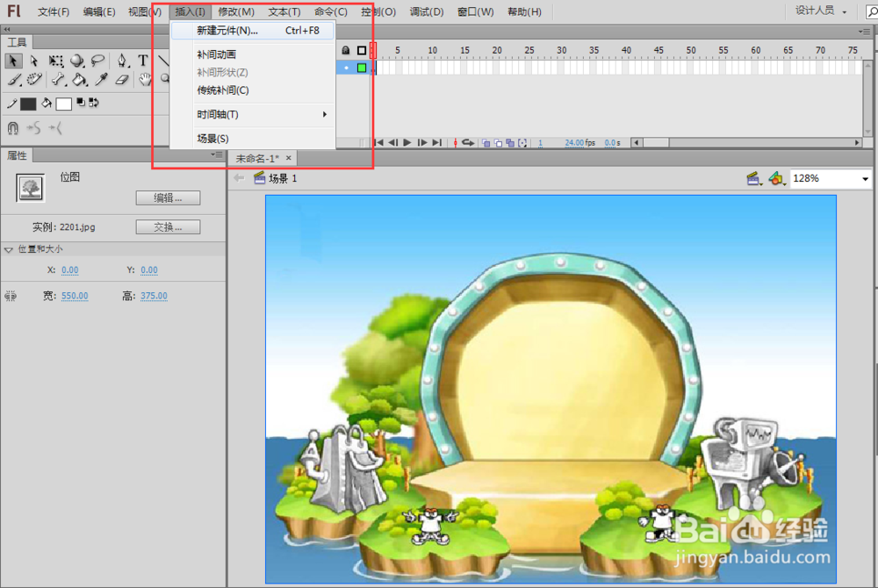Collapse the 位置和大小 section

point(9,249)
